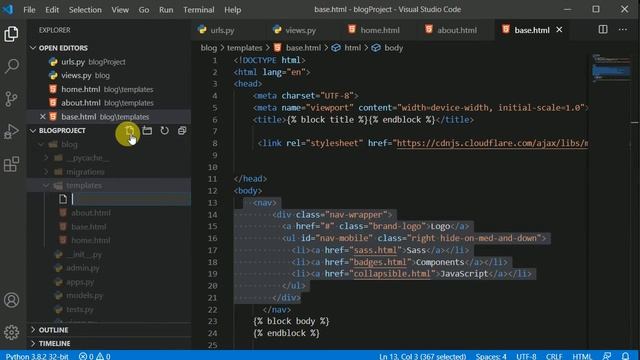
Task: Open the Edit menu
Action: [x=52, y=9]
